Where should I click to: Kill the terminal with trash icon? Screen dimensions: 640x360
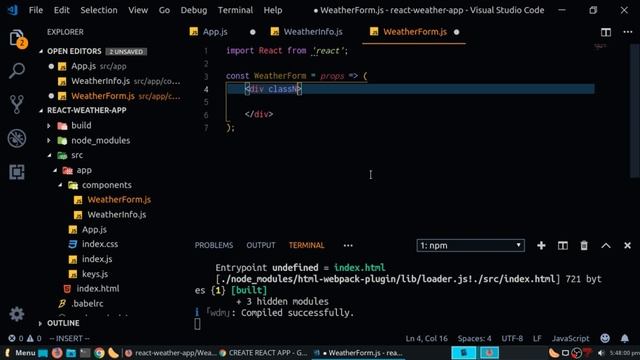(x=584, y=245)
